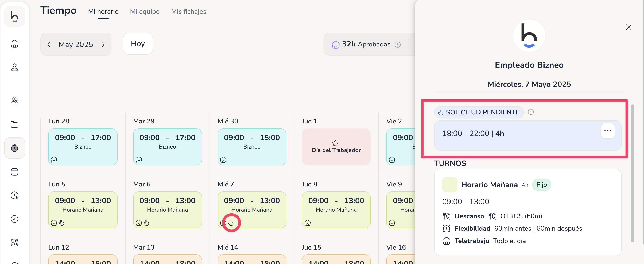This screenshot has height=264, width=644.
Task: Click pending request hand icon on Mar 6
Action: [146, 223]
